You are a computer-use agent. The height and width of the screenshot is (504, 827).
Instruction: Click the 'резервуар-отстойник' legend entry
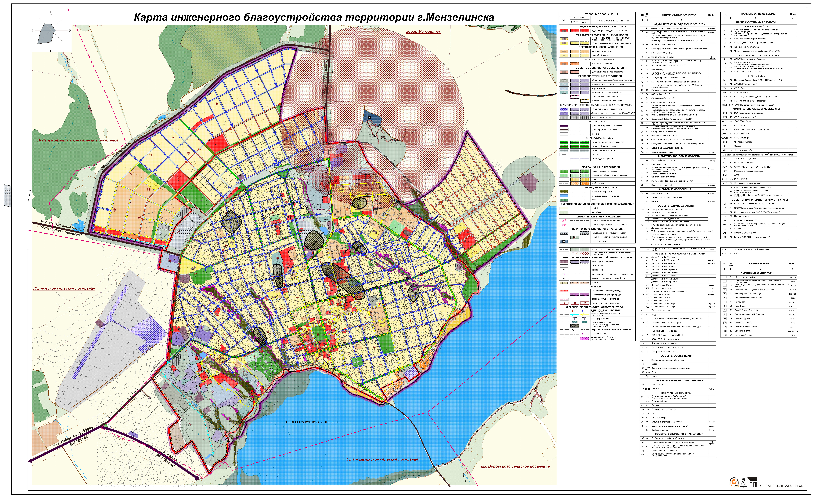(601, 319)
